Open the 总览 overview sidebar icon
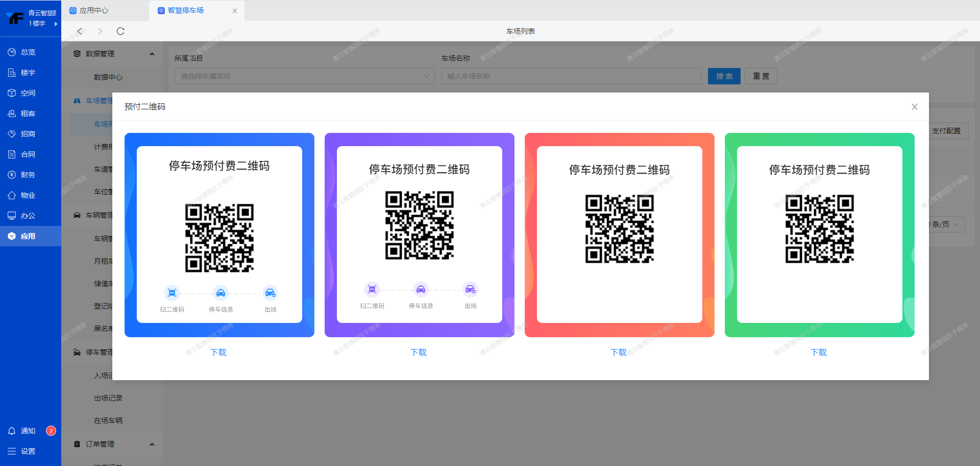This screenshot has width=980, height=466. click(12, 52)
